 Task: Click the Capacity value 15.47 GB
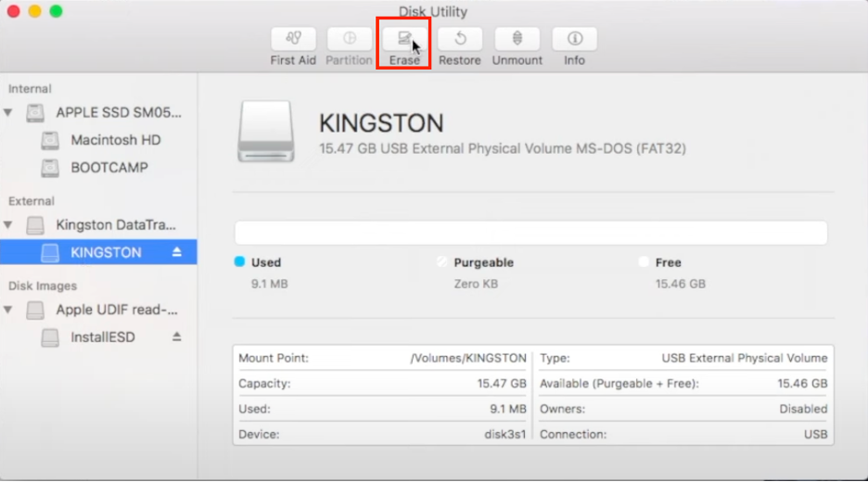click(x=502, y=384)
